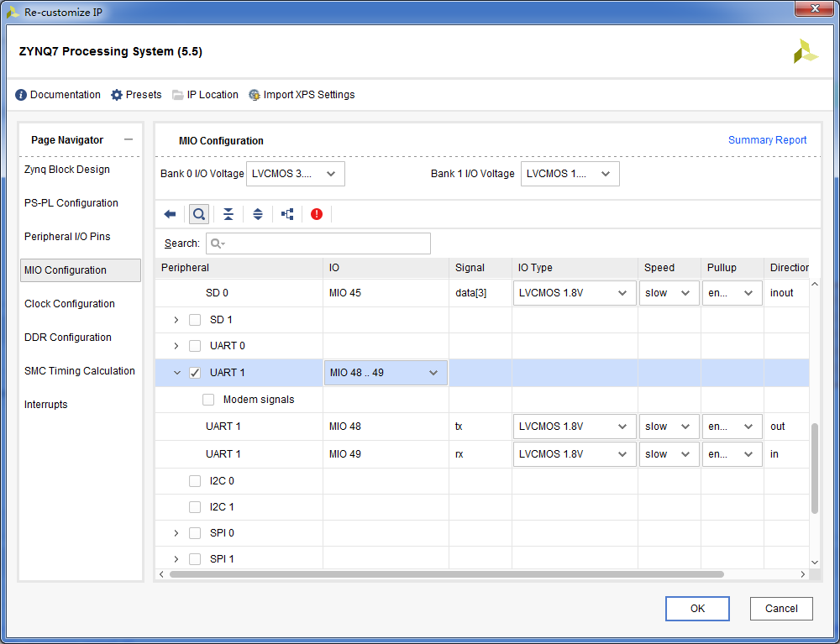Open Pullup dropdown for MIO 49
This screenshot has height=644, width=840.
[x=732, y=454]
